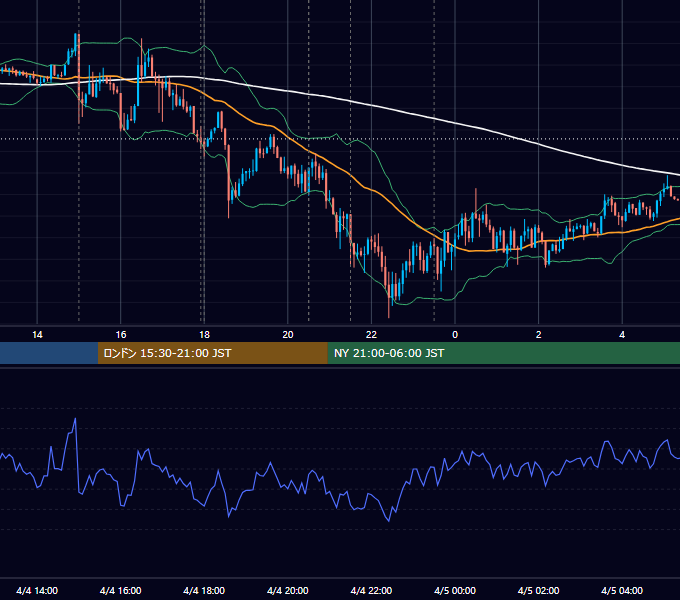Click the 20 hour label on price chart axis
The image size is (680, 600).
tap(288, 335)
